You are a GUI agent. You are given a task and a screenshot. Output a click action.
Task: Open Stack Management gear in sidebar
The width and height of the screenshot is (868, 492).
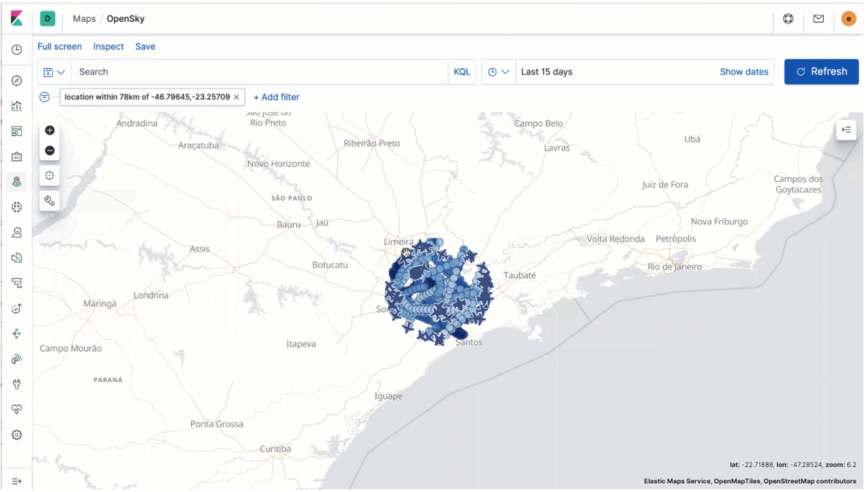pyautogui.click(x=17, y=434)
